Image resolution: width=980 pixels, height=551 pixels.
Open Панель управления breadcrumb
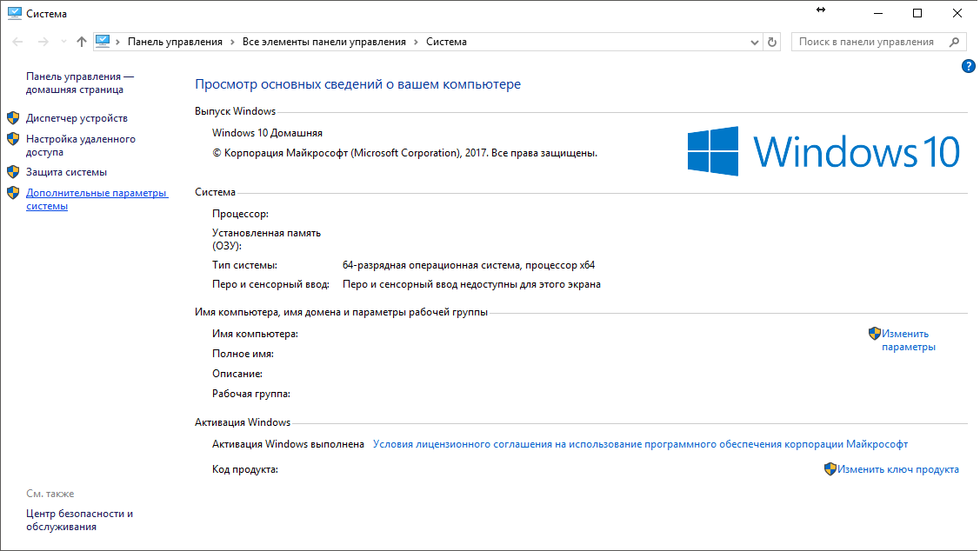click(x=175, y=42)
